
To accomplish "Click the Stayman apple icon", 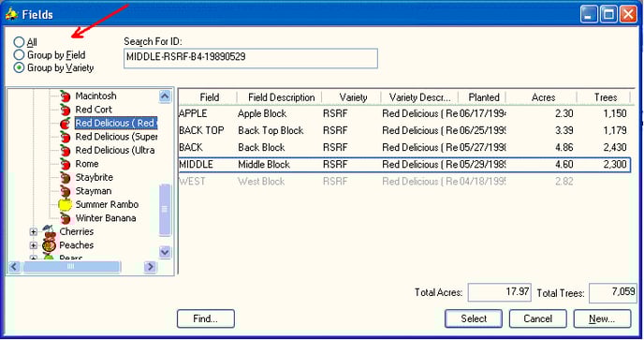I will [x=66, y=191].
